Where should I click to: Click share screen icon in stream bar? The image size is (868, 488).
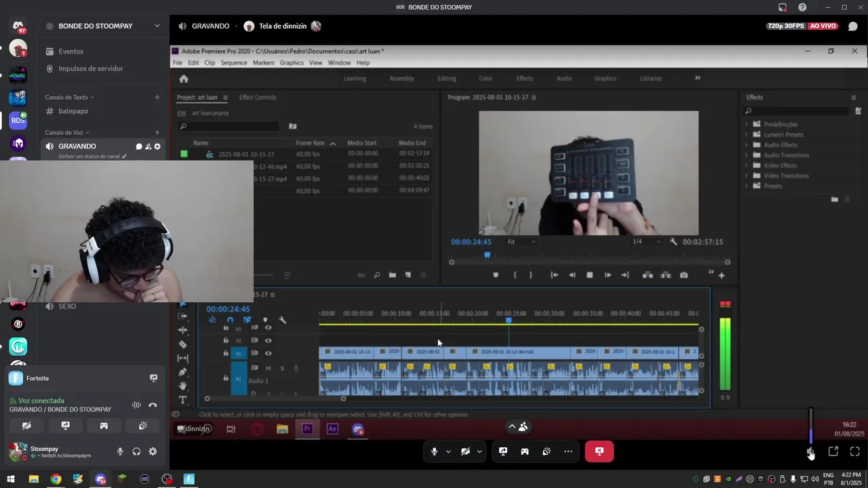pyautogui.click(x=503, y=451)
